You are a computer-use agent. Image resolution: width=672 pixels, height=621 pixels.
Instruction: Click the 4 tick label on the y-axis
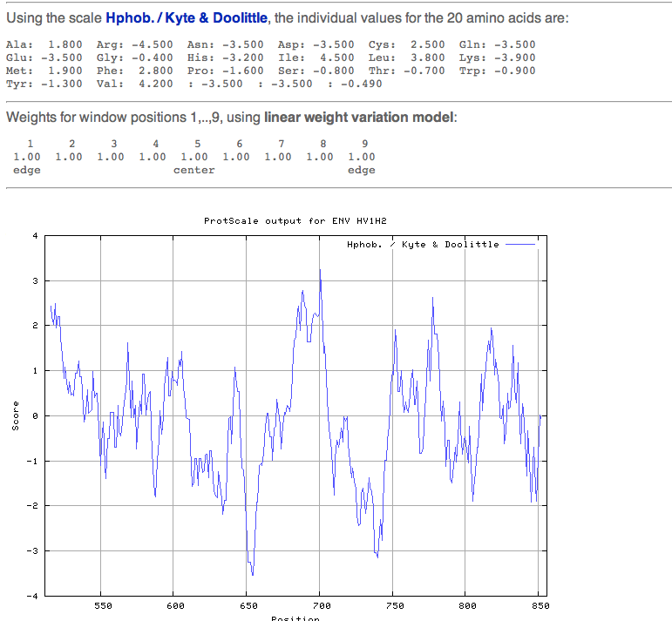pyautogui.click(x=34, y=236)
